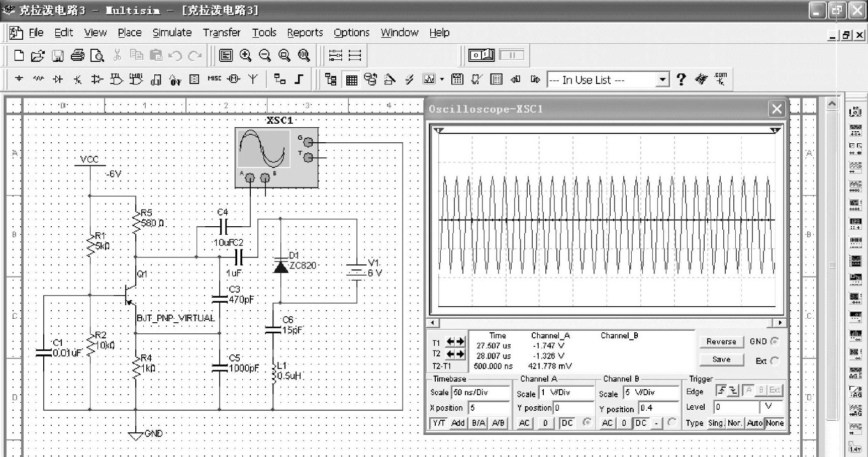
Task: Open the Grapher icon dropdown arrow
Action: (x=442, y=79)
